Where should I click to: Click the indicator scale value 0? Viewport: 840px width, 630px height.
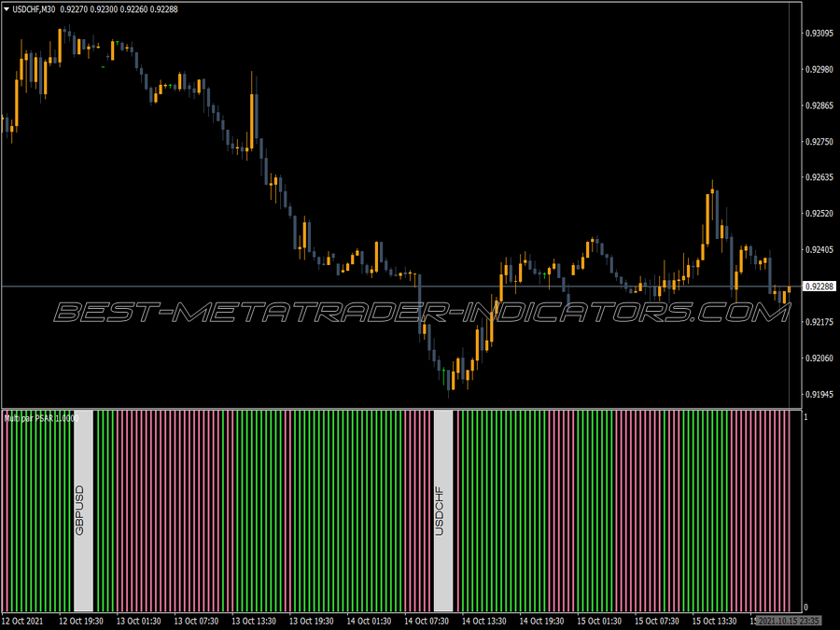point(805,607)
